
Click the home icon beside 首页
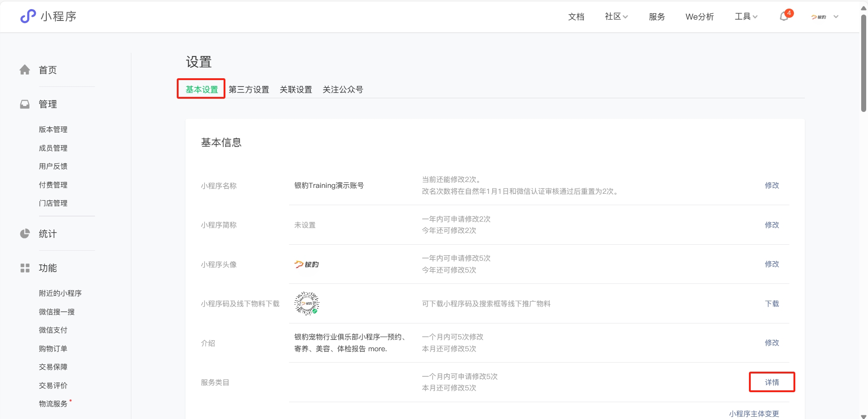coord(25,70)
